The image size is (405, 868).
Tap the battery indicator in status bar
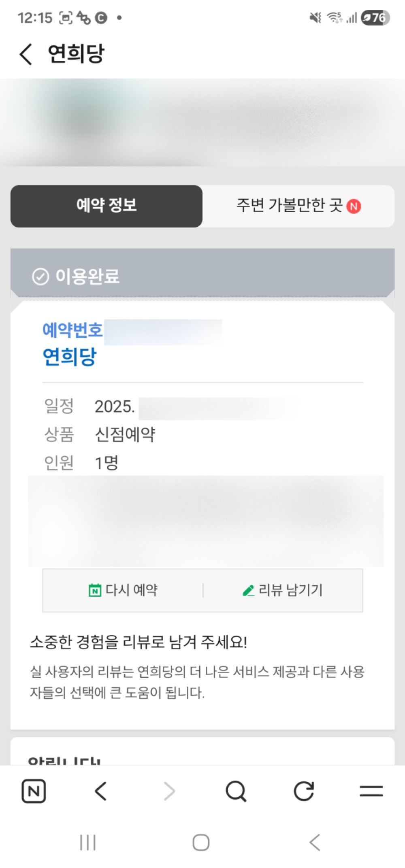point(375,17)
